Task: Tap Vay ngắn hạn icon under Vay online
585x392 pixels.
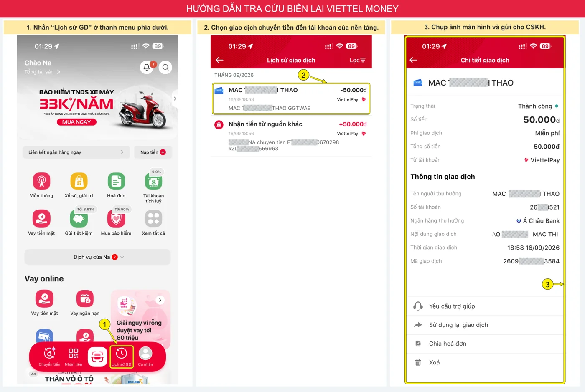Action: [85, 299]
